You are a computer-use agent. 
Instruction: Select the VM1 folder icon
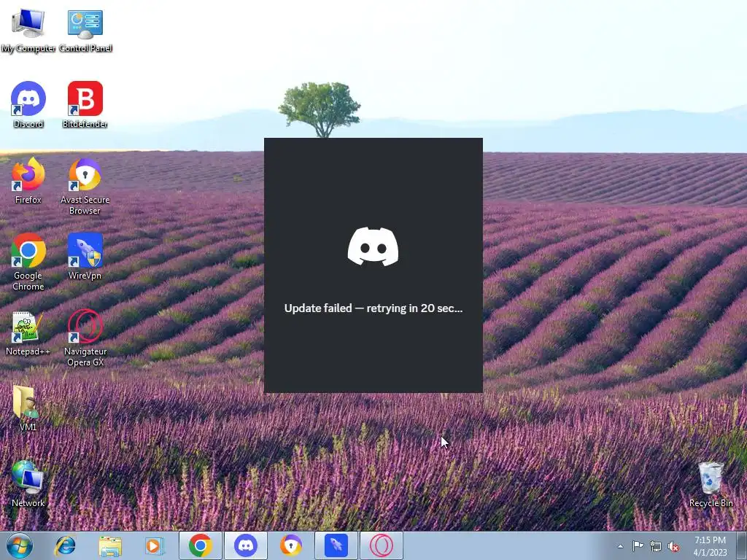pyautogui.click(x=28, y=408)
